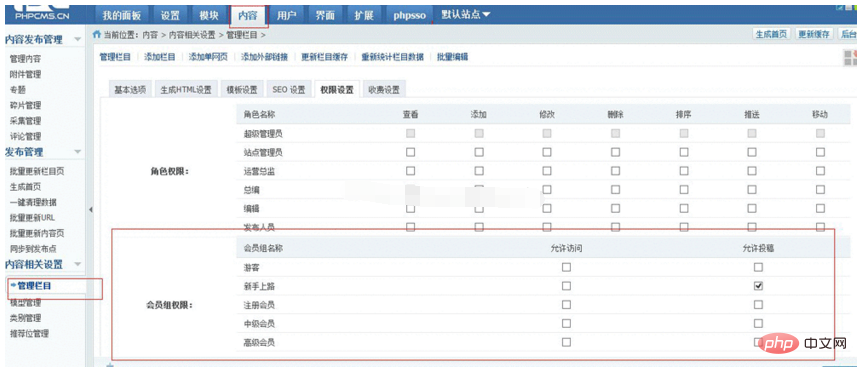Check 查看 permission for 运营总监
Viewport: 857px width, 376px height.
click(x=410, y=171)
